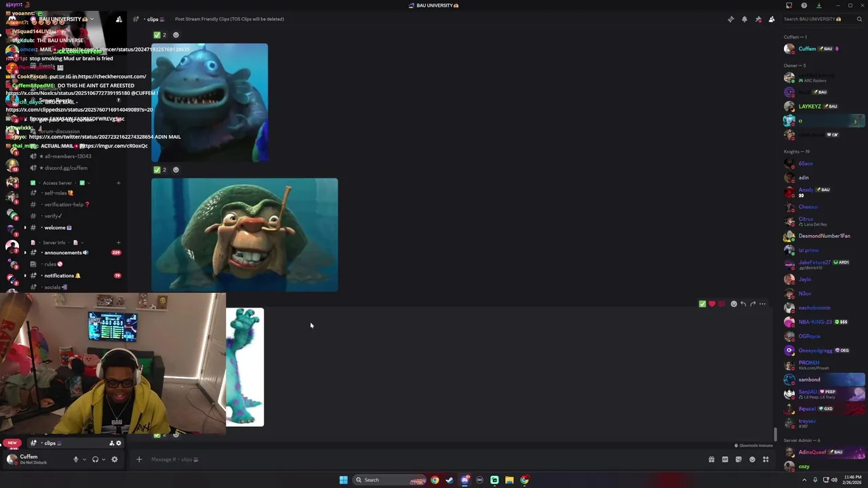Open Steam from the taskbar
Screen dimensions: 868x488
point(450,480)
